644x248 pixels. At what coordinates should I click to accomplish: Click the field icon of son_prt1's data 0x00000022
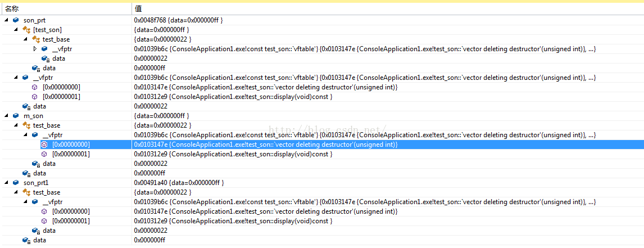coord(36,231)
